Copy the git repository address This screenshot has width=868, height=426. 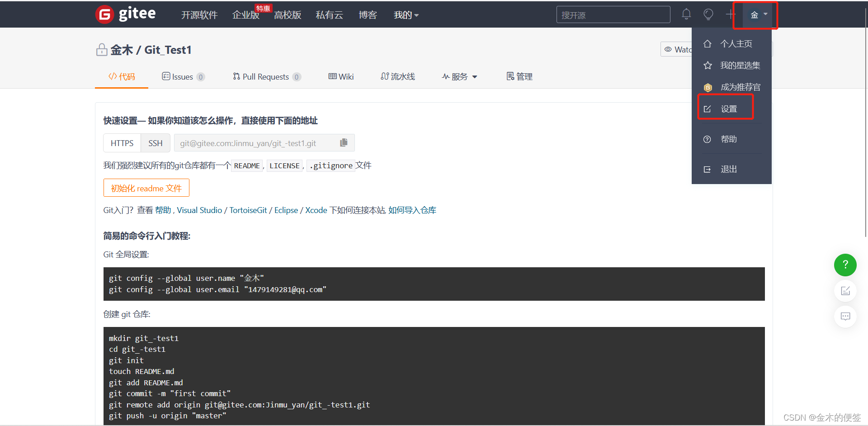pyautogui.click(x=344, y=142)
